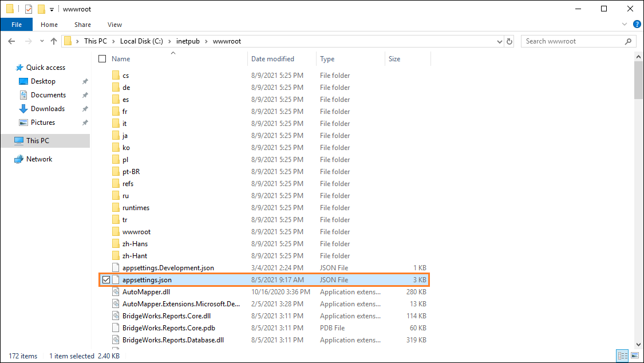644x363 pixels.
Task: Click Local Disk (C:) in breadcrumb
Action: (141, 41)
